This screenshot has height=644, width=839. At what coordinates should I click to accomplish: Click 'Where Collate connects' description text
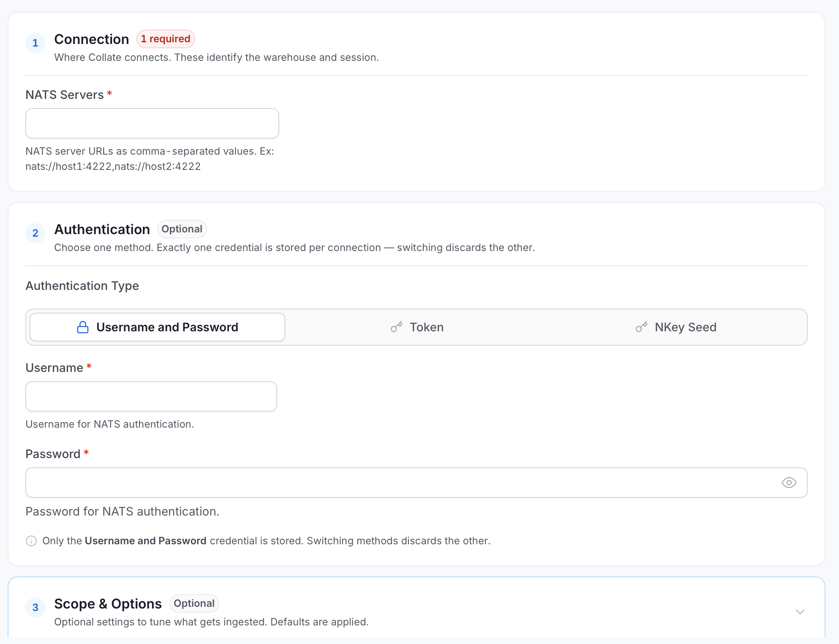216,57
